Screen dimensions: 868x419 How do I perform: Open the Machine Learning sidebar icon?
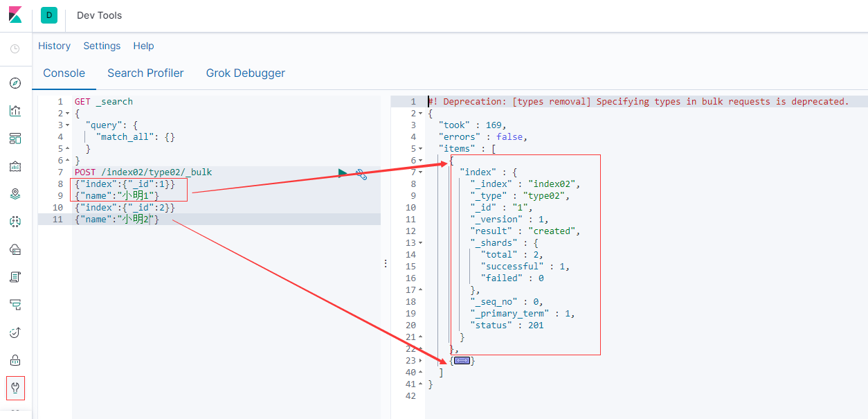coord(15,222)
